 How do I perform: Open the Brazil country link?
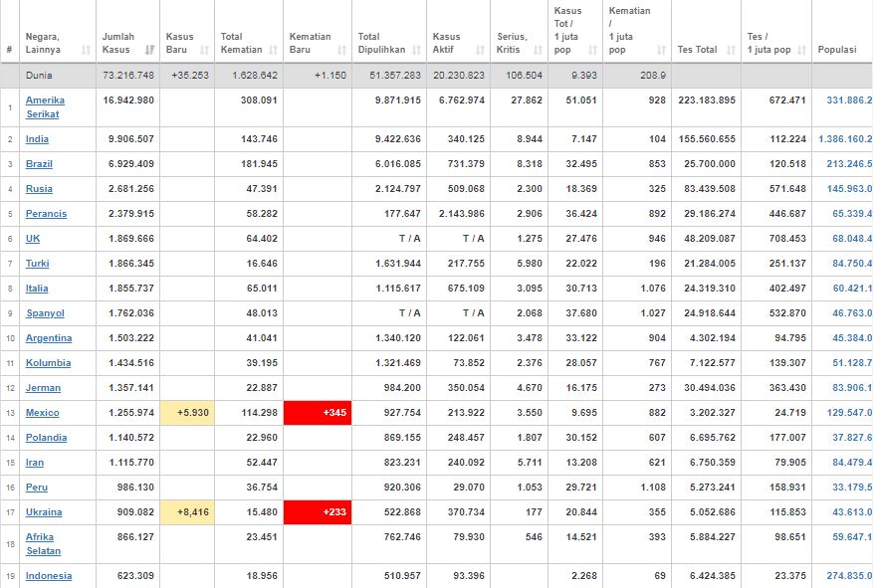pos(39,164)
